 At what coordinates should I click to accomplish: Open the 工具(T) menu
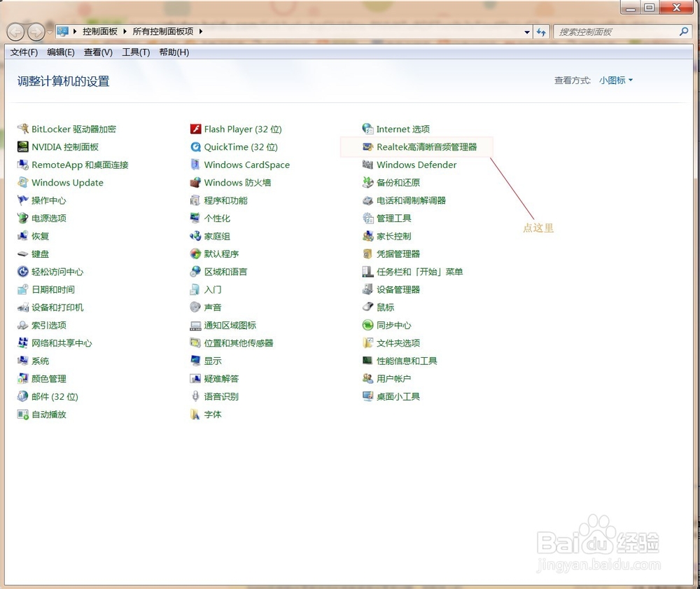coord(136,53)
